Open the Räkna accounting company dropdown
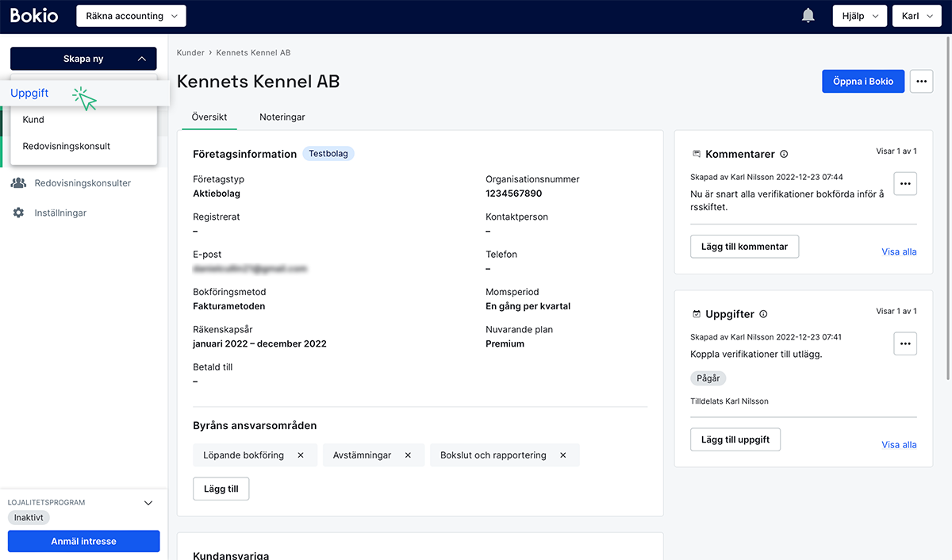The height and width of the screenshot is (560, 952). (131, 16)
